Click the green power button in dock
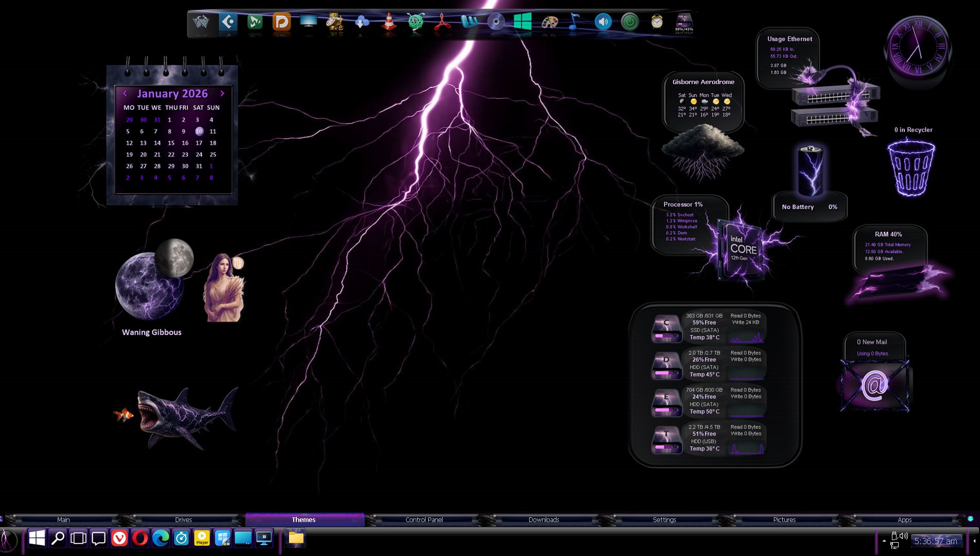The height and width of the screenshot is (556, 980). [630, 22]
